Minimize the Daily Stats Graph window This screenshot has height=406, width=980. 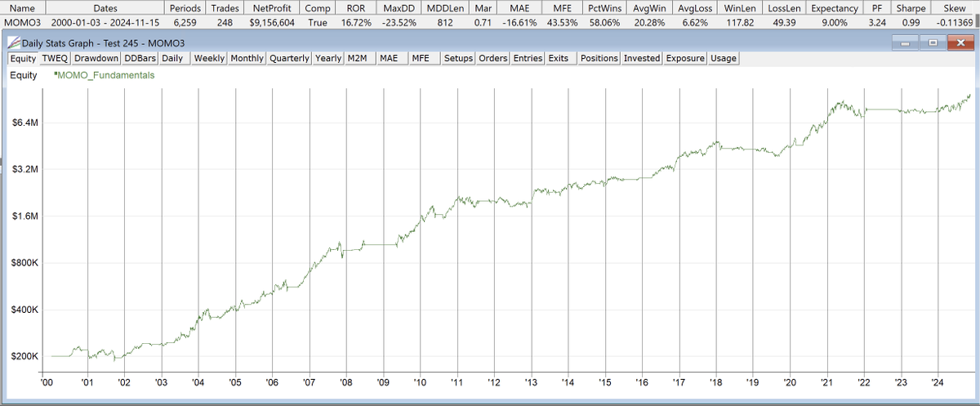tap(903, 42)
